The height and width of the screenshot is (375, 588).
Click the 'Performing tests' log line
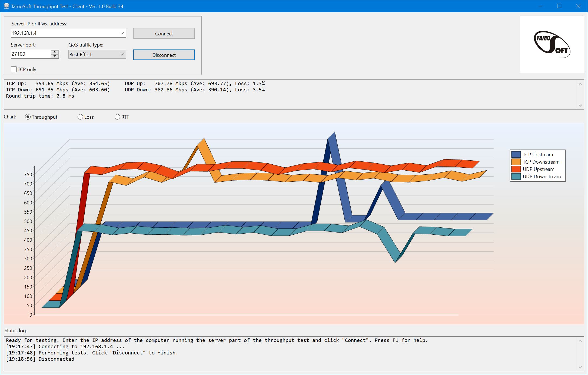[92, 353]
